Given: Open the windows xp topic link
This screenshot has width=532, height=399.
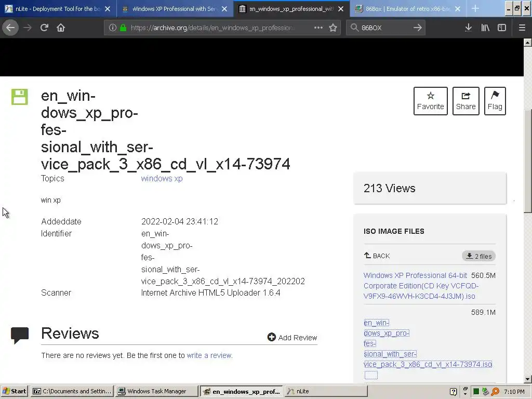Looking at the screenshot, I should click(x=162, y=179).
